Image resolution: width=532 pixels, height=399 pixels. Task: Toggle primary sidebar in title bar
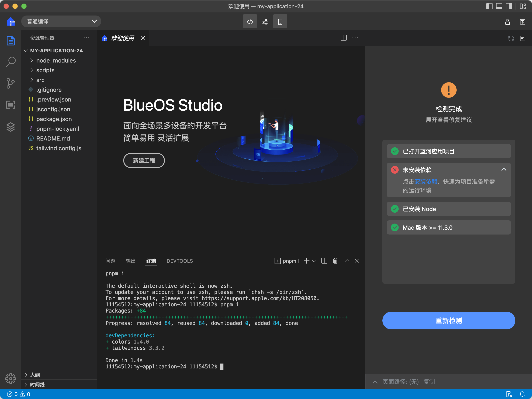(489, 6)
